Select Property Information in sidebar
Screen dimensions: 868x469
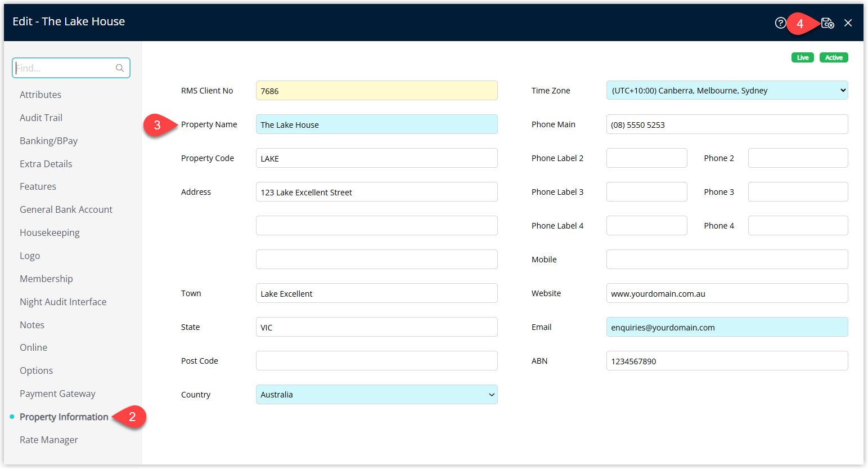(64, 417)
